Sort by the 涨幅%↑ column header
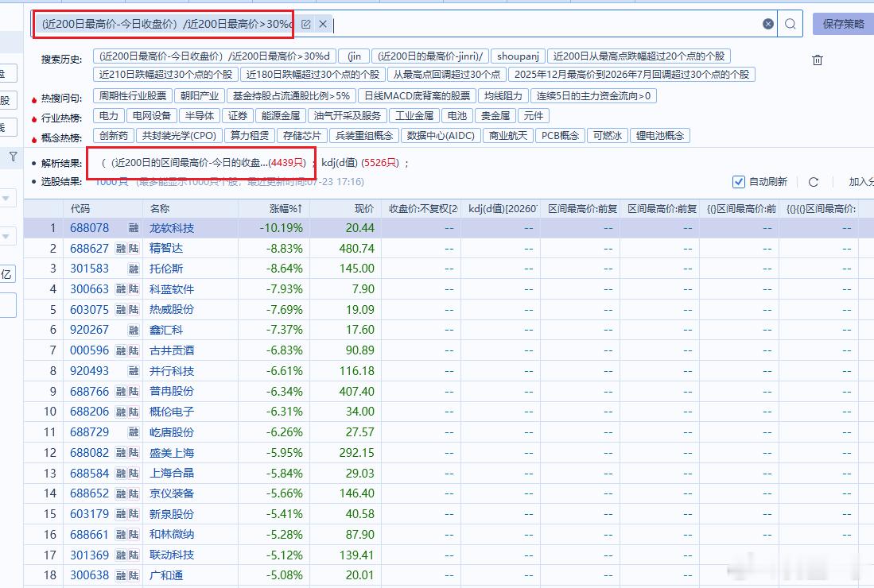The height and width of the screenshot is (588, 874). [286, 209]
